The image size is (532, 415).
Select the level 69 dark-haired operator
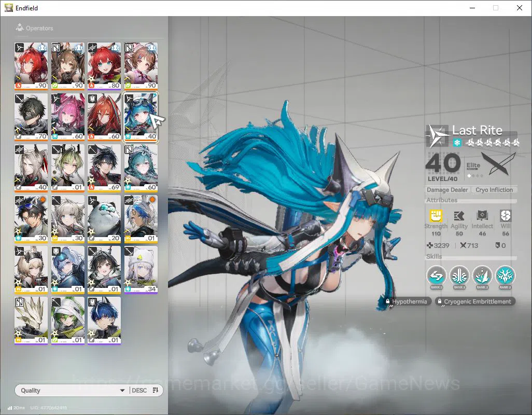pos(104,168)
